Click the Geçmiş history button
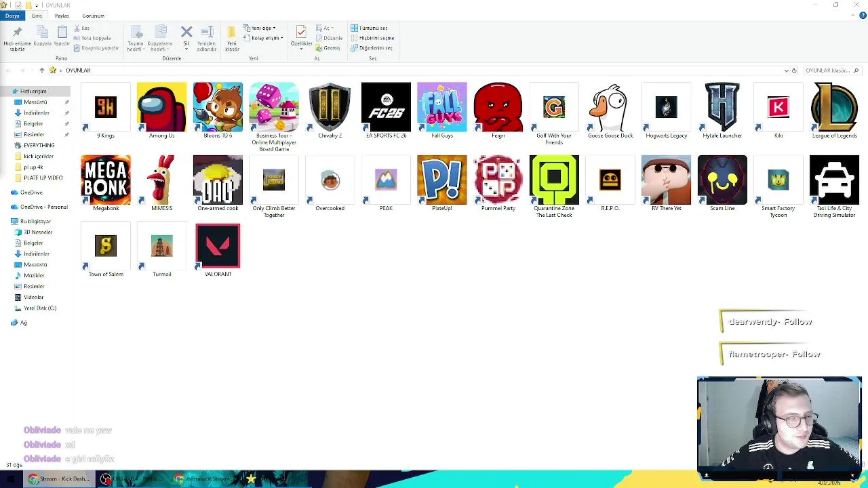 (x=328, y=48)
